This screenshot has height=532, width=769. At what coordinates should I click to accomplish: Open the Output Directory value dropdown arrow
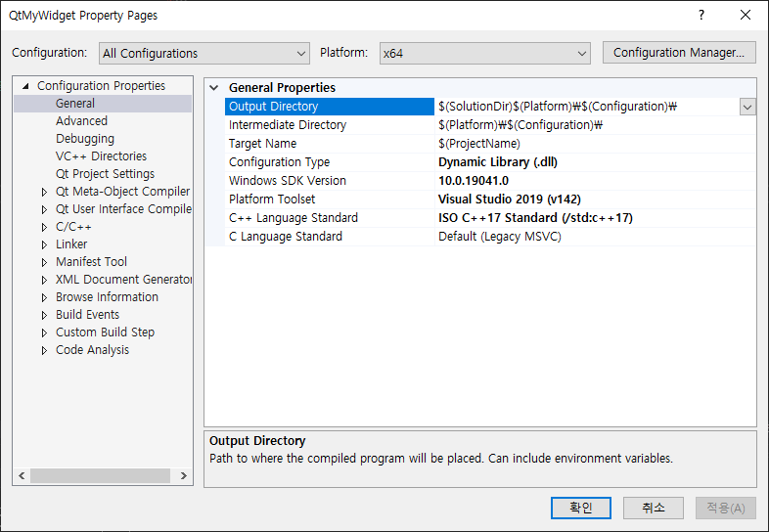747,107
